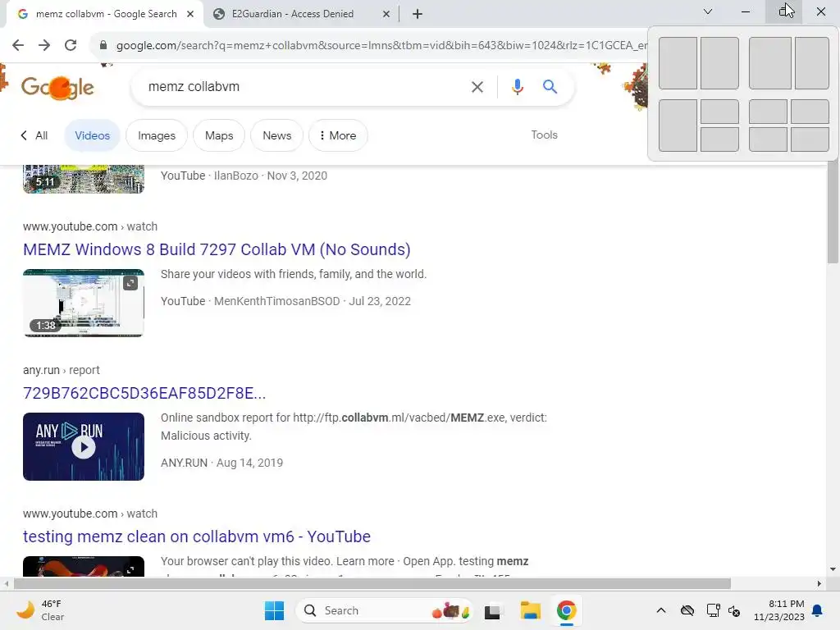Submit search with the magnifier icon
840x630 pixels.
(550, 87)
